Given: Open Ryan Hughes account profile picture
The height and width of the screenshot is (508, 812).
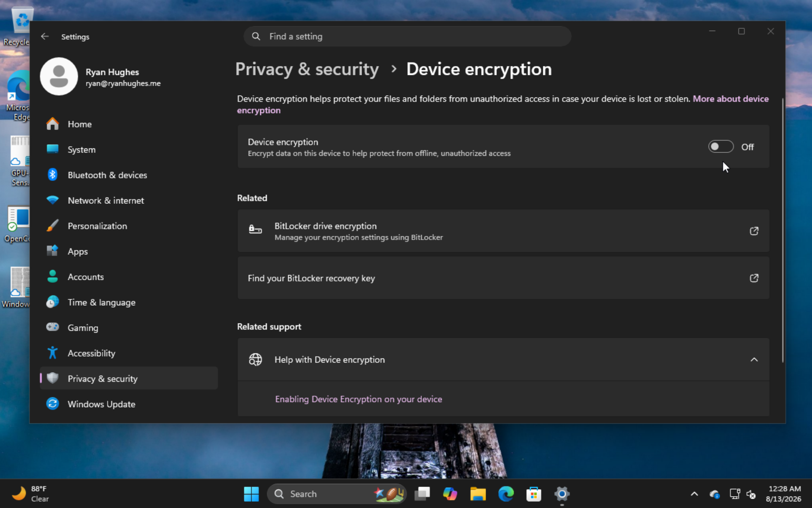Looking at the screenshot, I should (x=59, y=76).
